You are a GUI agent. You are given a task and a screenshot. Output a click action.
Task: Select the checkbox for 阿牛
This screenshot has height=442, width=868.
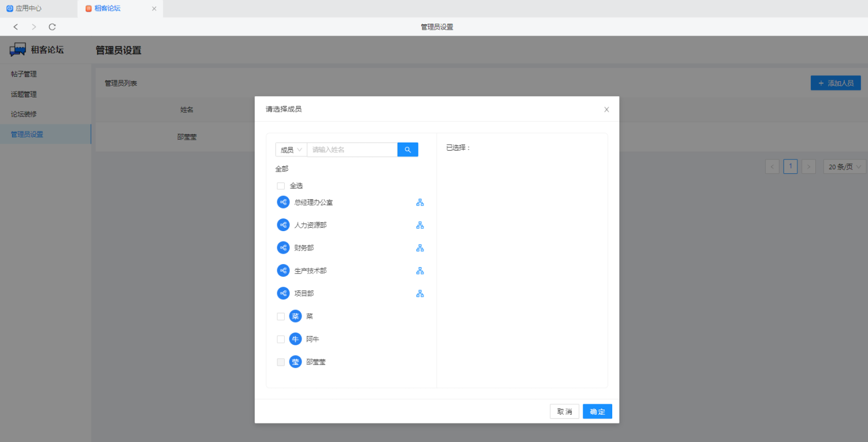click(281, 339)
